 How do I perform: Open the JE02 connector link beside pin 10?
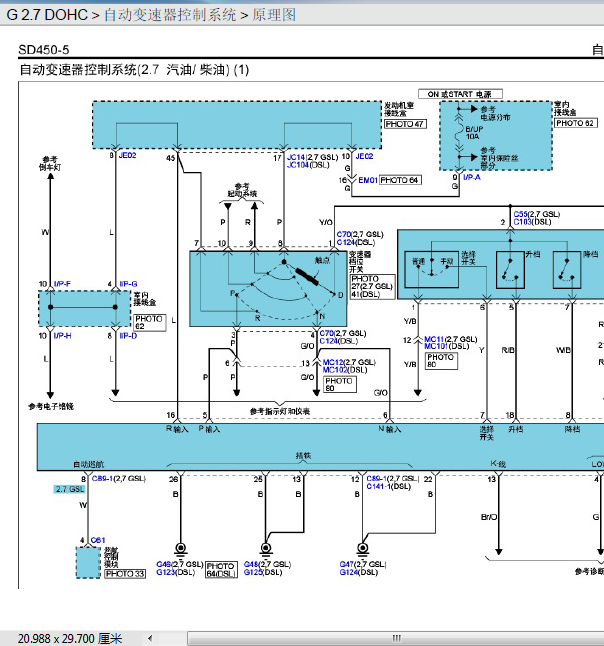[x=364, y=156]
